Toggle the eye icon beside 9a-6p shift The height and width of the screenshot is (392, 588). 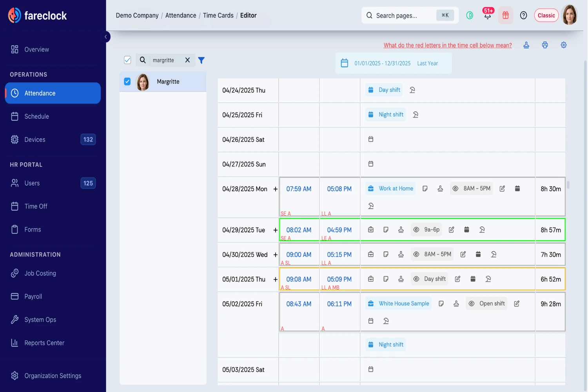click(x=416, y=230)
